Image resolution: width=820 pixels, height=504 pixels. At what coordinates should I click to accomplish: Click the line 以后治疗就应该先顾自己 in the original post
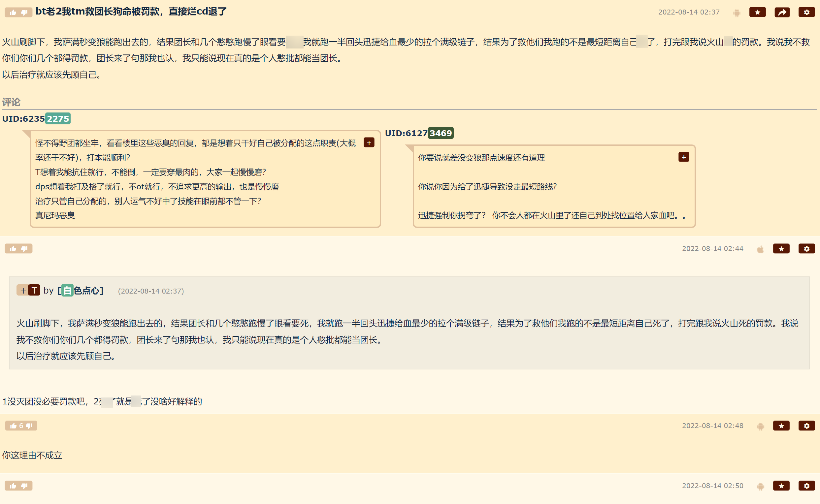point(52,75)
